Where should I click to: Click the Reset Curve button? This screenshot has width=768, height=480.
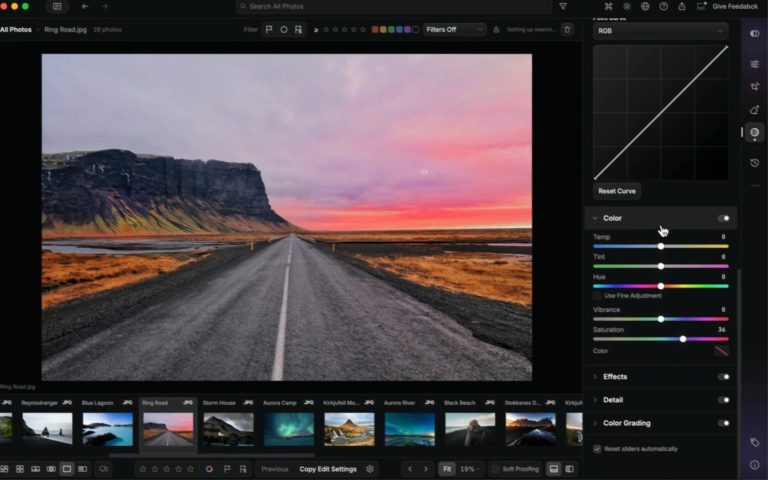point(617,191)
